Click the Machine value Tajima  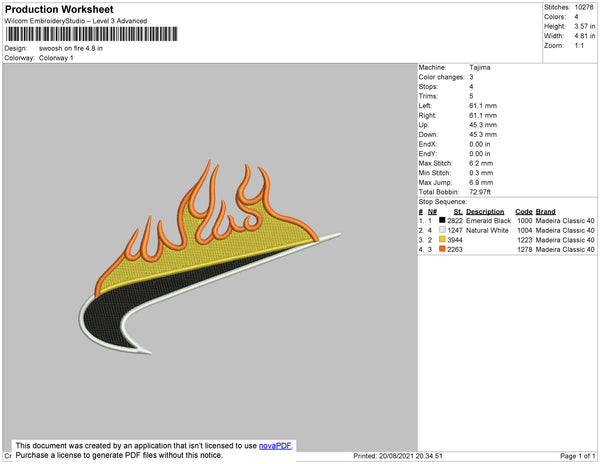[480, 67]
